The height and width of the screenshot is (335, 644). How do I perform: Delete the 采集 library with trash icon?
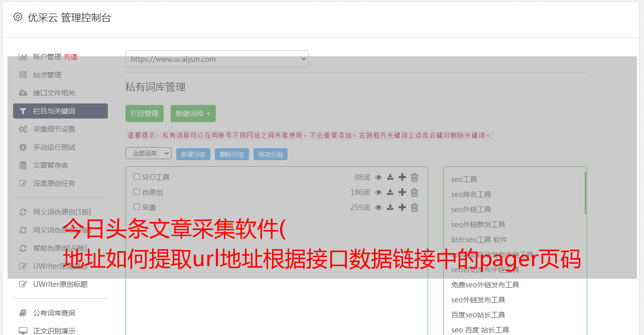[415, 207]
